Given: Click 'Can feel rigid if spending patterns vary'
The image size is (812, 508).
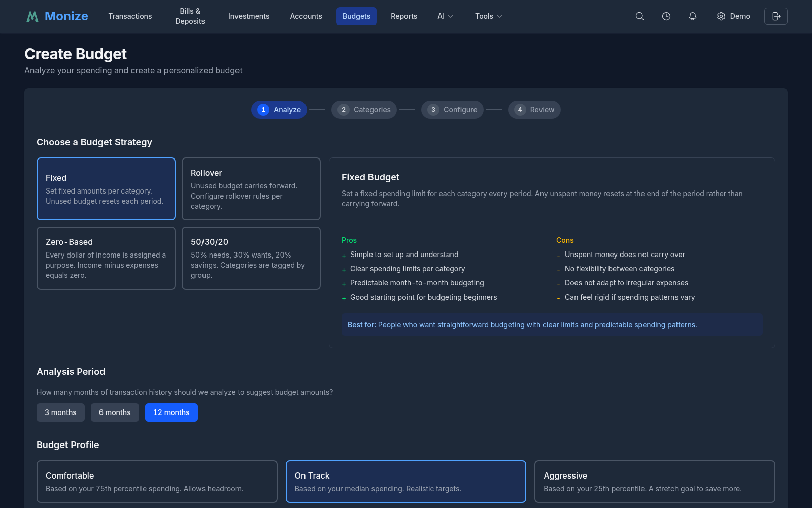Looking at the screenshot, I should 630,297.
